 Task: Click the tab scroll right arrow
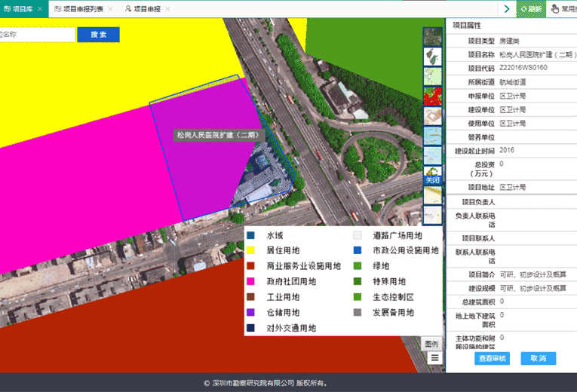[x=506, y=9]
